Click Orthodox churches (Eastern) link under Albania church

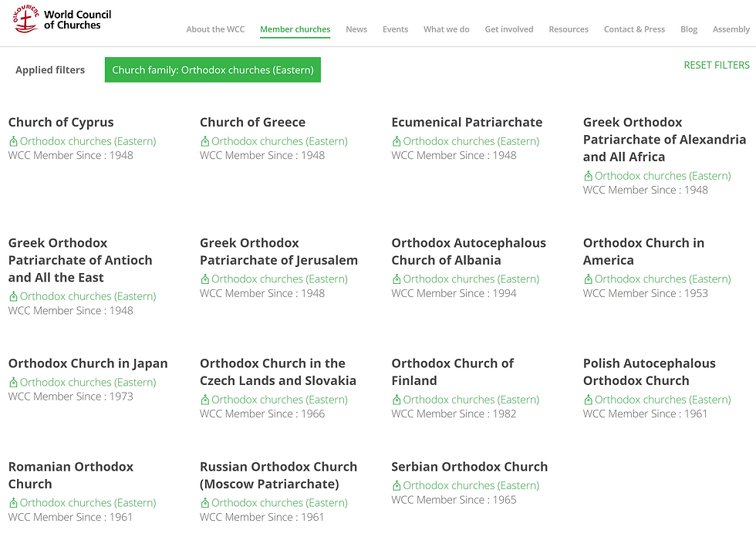tap(471, 279)
